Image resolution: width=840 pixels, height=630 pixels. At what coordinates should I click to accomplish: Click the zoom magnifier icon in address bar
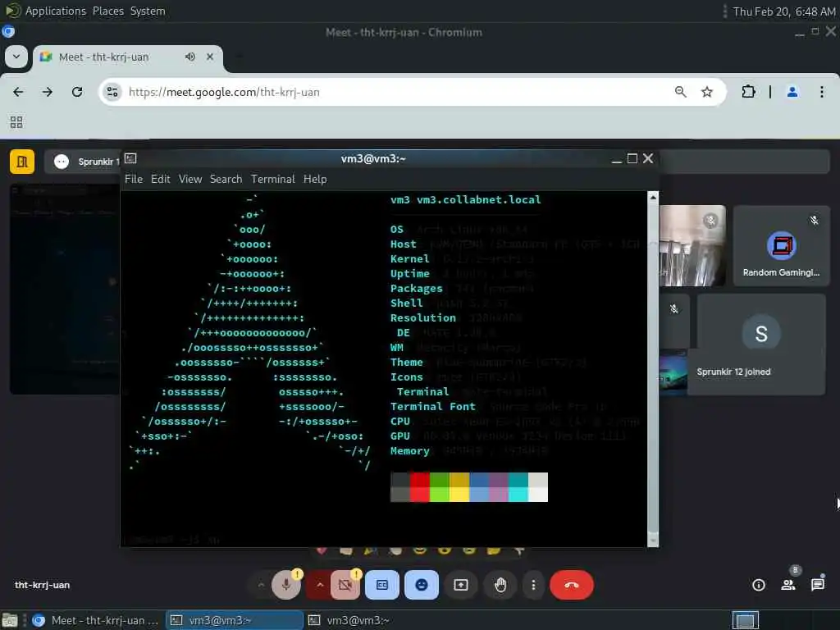coord(680,92)
